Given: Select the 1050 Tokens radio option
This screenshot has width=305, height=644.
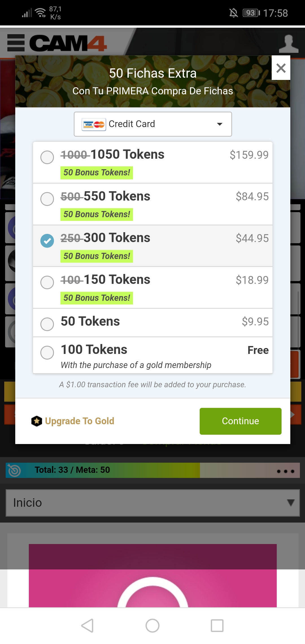Looking at the screenshot, I should [47, 157].
